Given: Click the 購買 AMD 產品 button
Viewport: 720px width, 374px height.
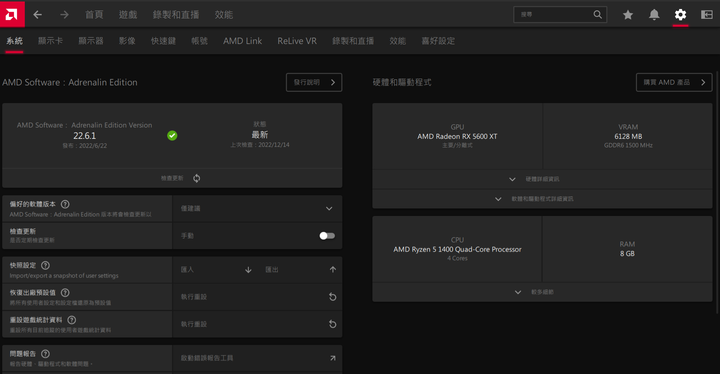Looking at the screenshot, I should (674, 82).
